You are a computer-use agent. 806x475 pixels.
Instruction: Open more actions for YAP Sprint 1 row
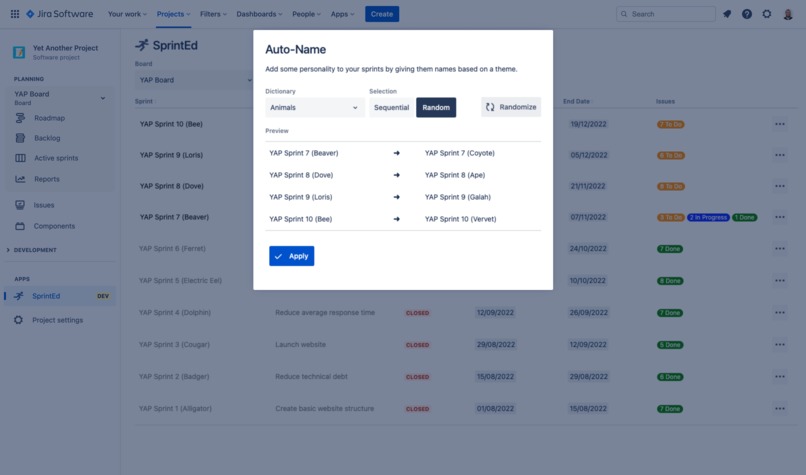780,408
